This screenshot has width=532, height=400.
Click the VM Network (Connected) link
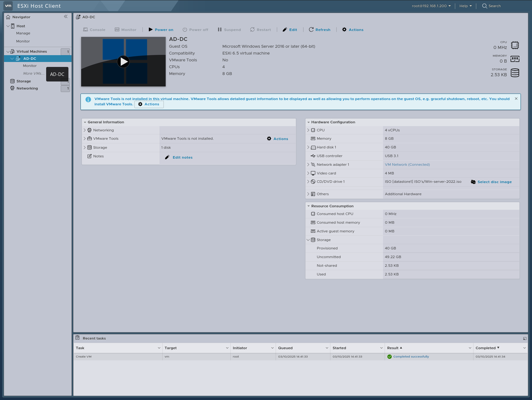407,165
